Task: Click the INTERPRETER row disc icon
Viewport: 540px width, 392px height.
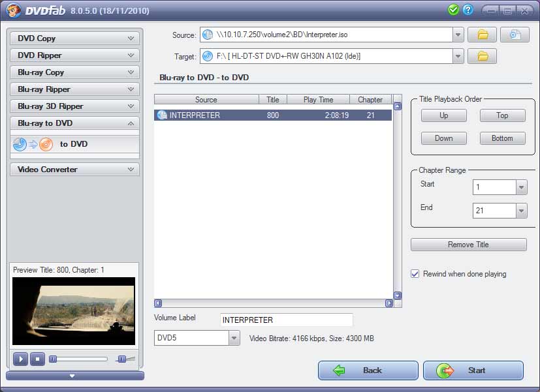Action: click(162, 115)
